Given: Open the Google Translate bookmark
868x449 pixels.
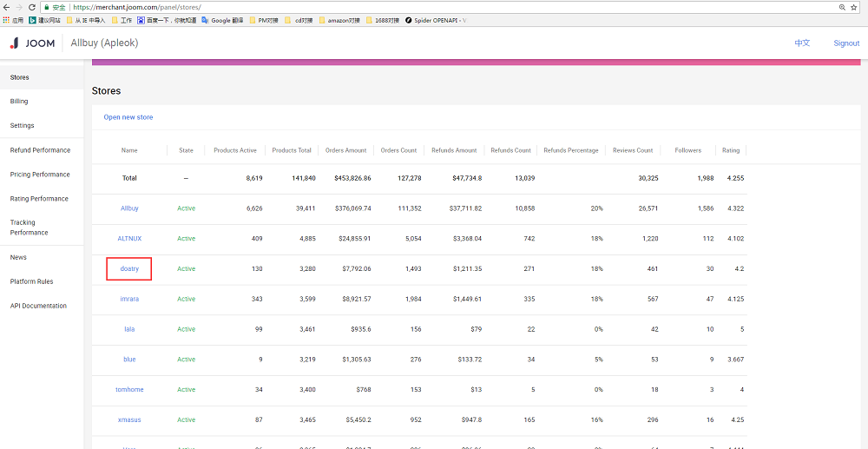Looking at the screenshot, I should [222, 19].
